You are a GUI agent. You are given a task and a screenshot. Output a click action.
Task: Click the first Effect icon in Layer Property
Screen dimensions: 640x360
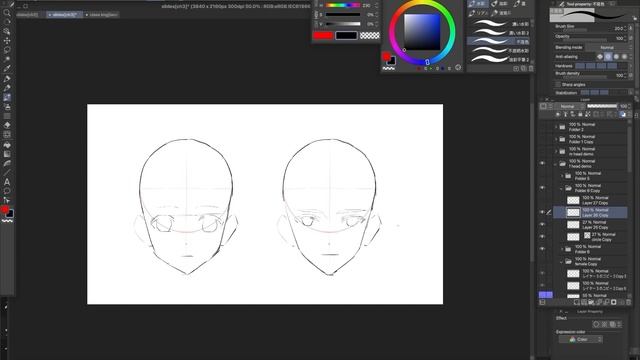pos(596,324)
